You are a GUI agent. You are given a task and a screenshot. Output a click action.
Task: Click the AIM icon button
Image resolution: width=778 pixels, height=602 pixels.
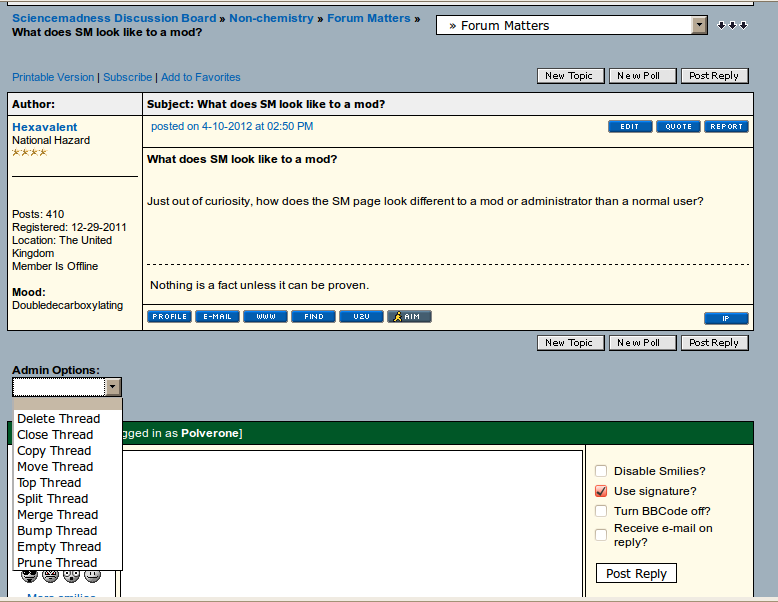[x=409, y=317]
